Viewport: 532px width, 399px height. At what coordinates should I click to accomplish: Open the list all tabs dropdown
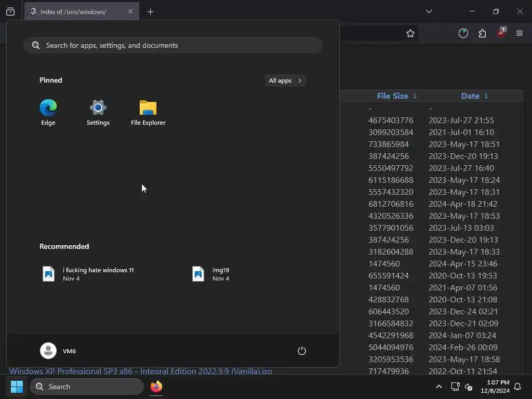[x=429, y=11]
